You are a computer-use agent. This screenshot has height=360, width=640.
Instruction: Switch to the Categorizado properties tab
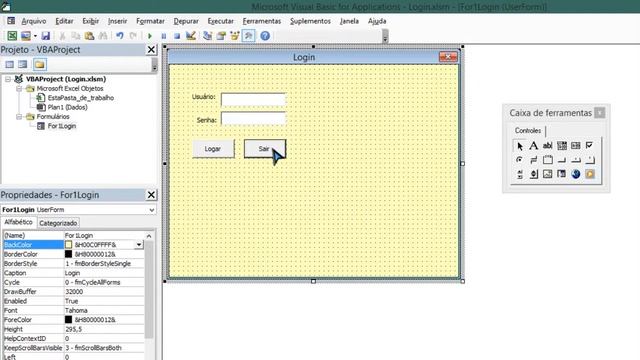pos(58,223)
